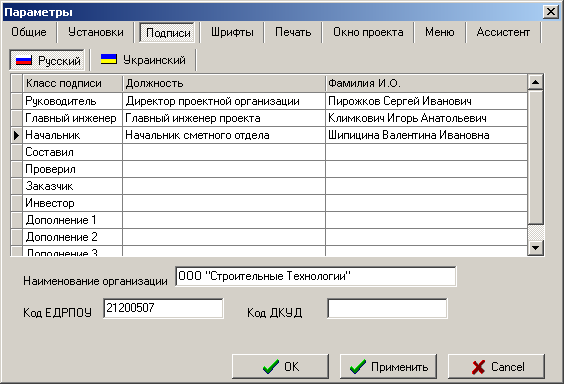Click the green checkmark on Применить
The width and height of the screenshot is (564, 384).
pos(358,367)
